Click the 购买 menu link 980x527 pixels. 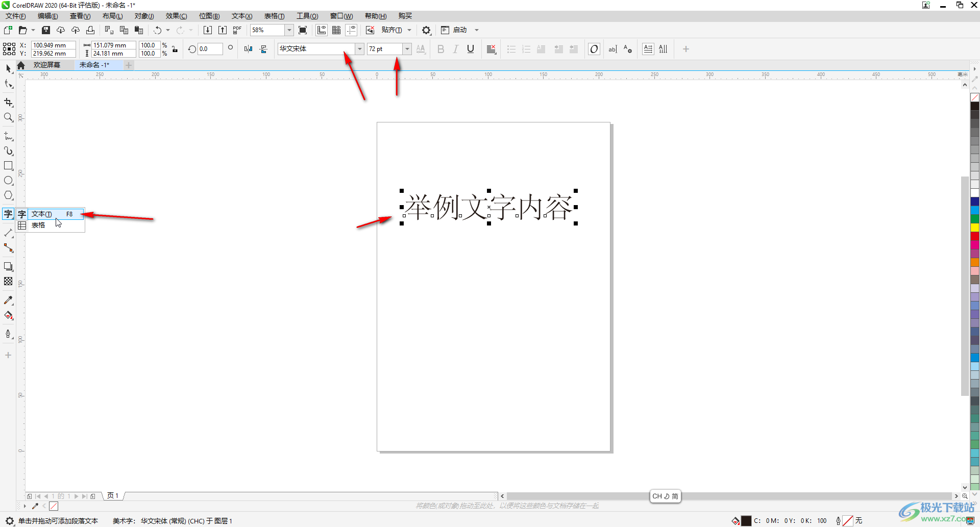coord(405,16)
